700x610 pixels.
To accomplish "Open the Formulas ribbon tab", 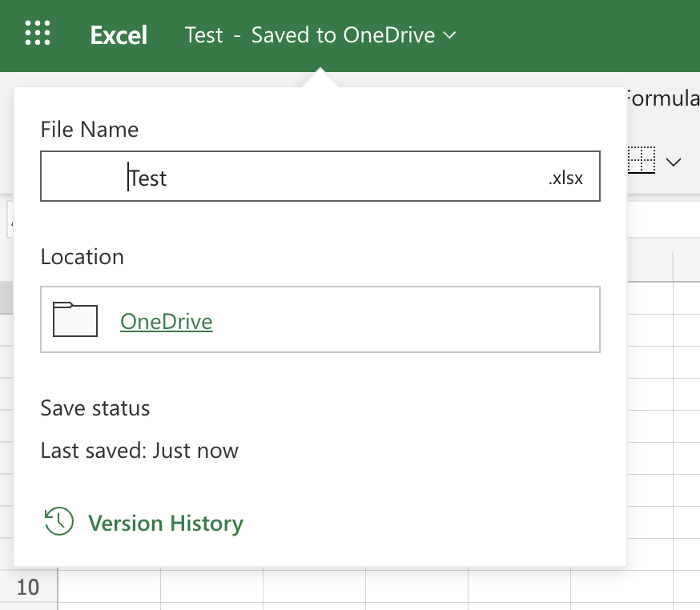I will coord(663,98).
